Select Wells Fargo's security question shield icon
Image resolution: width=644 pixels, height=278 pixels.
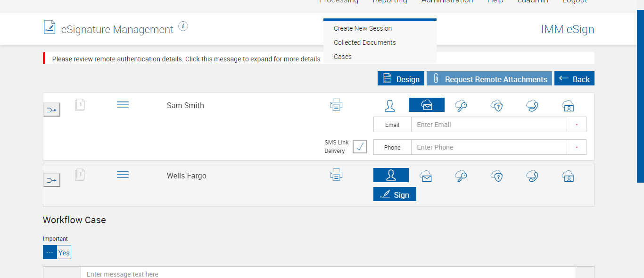click(x=496, y=176)
